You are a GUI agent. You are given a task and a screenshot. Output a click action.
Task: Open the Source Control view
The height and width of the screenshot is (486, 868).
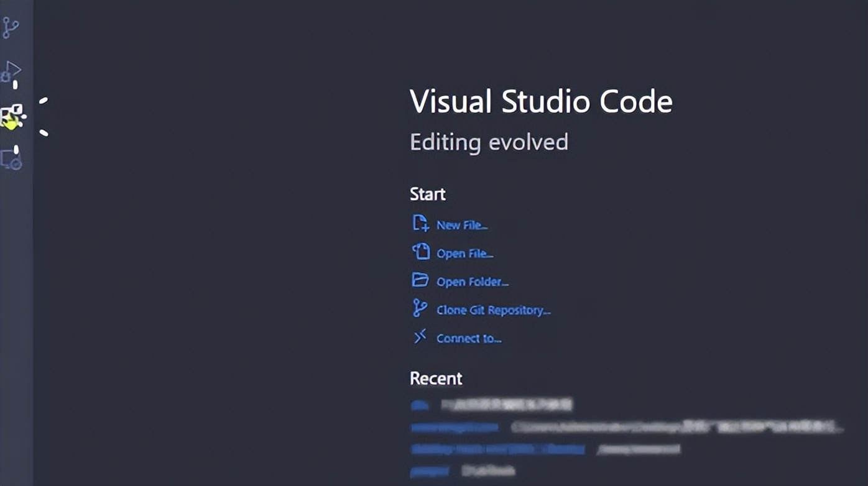[11, 27]
